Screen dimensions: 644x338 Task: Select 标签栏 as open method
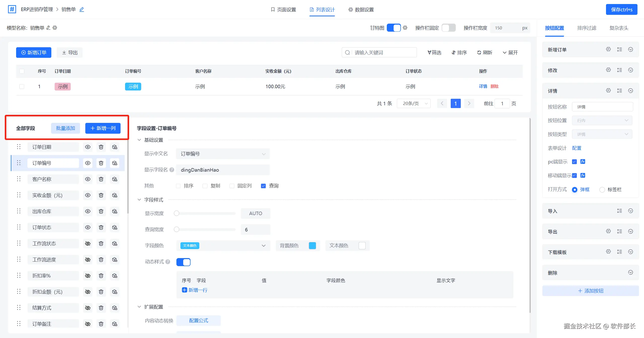[602, 190]
